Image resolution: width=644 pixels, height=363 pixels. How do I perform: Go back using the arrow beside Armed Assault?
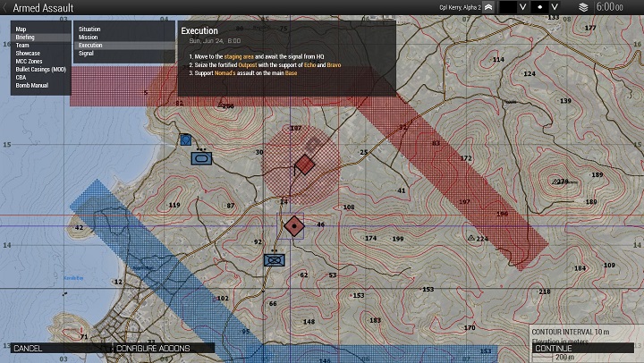coord(5,7)
